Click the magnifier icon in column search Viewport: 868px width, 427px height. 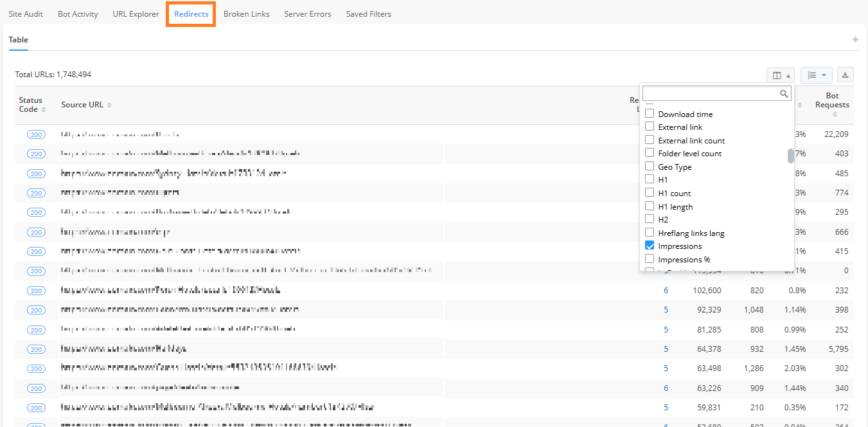pos(784,94)
